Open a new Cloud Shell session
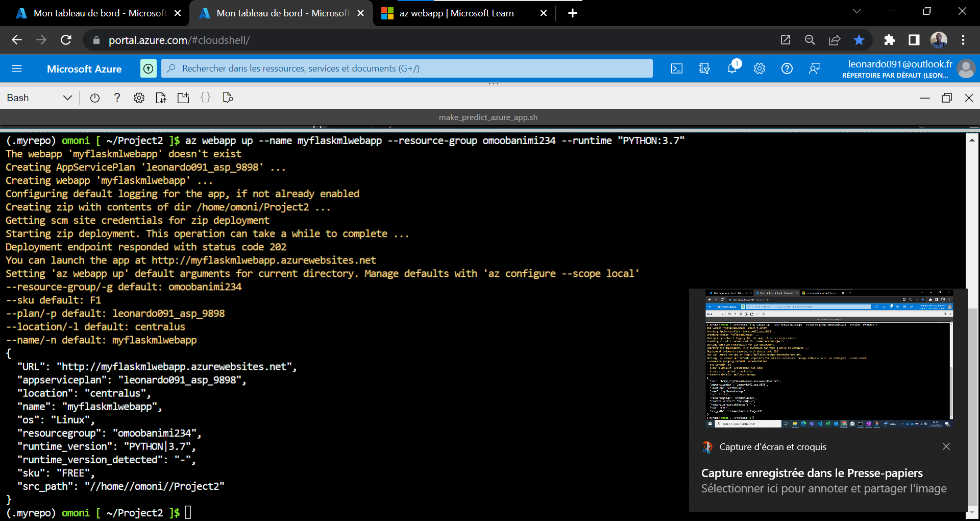The height and width of the screenshot is (521, 980). point(183,98)
